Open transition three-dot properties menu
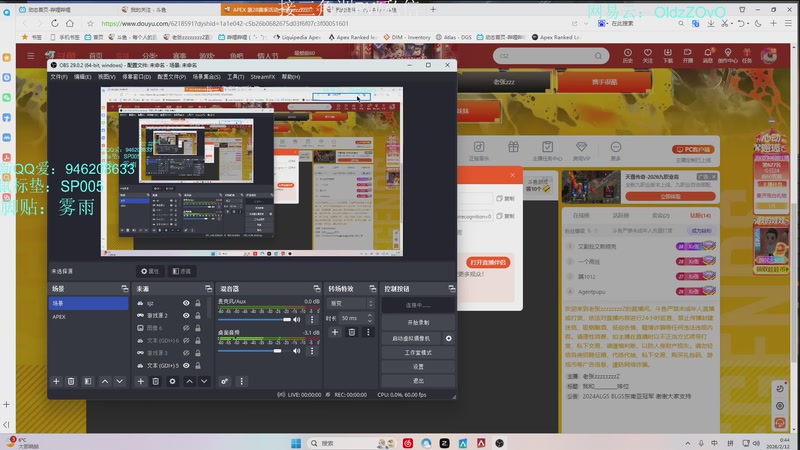Viewport: 800px width, 450px height. [x=368, y=332]
